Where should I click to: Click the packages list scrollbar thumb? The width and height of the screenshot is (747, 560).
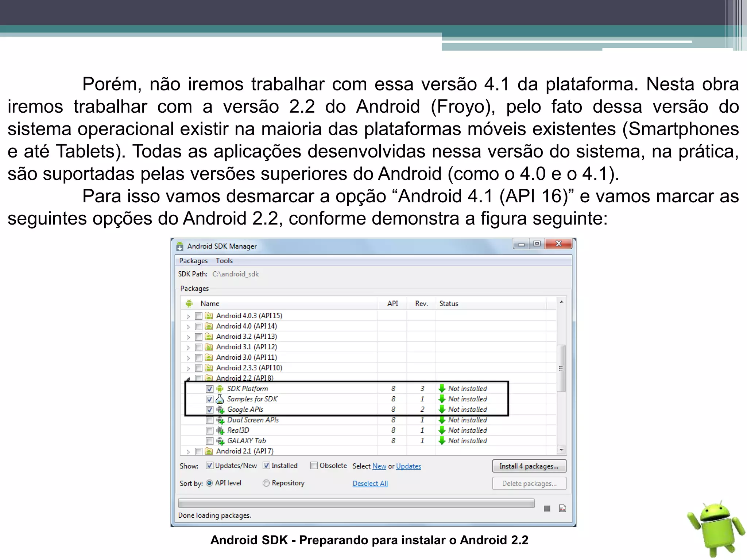(x=561, y=368)
